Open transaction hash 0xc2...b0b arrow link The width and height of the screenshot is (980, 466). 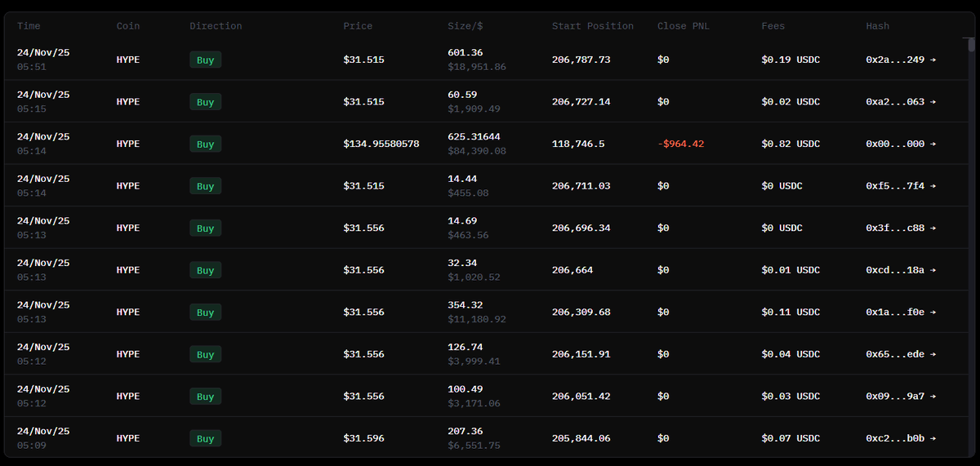[901, 438]
